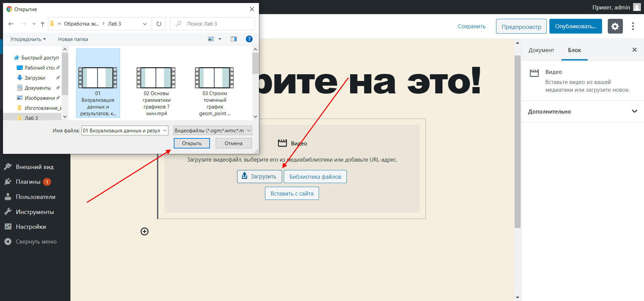Go up one folder level arrow

click(43, 24)
